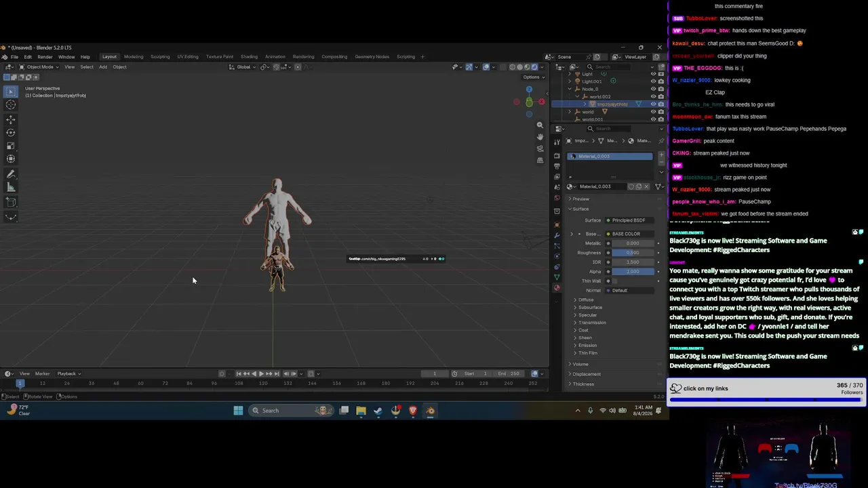Click the X axis on navigation gizmo
Screen dimensions: 868x488
(541, 102)
